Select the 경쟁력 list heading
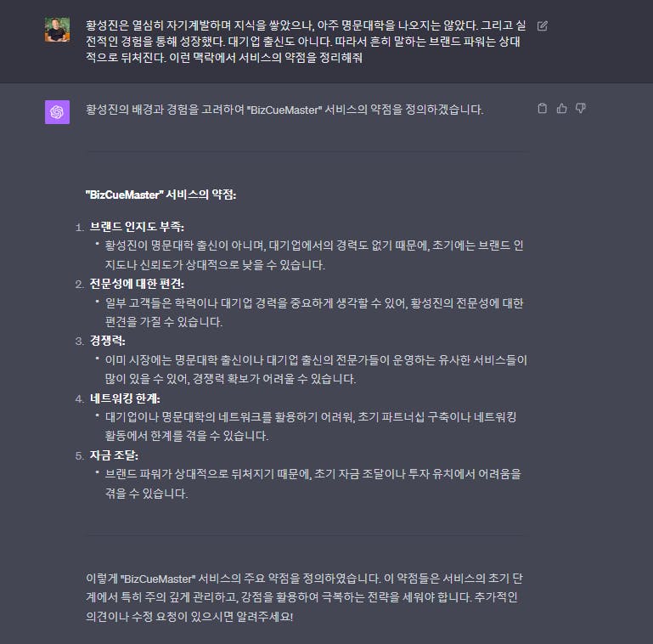This screenshot has height=644, width=653. click(x=107, y=341)
